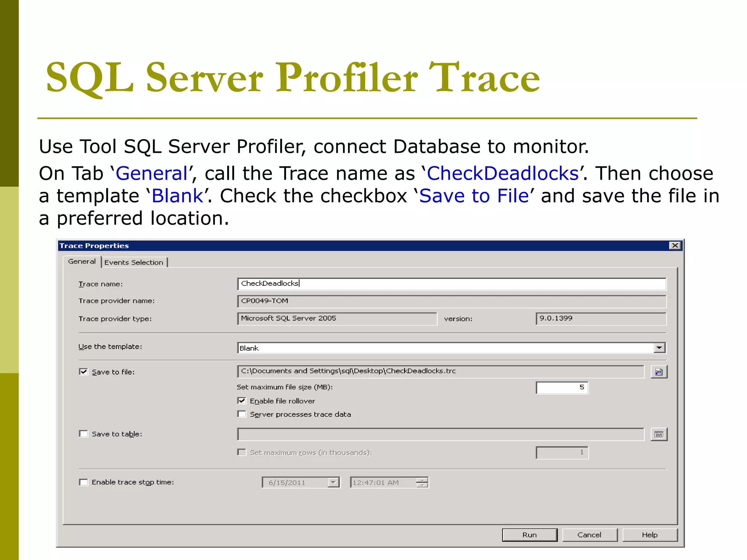Click the 'Trace name:' label
The image size is (747, 560).
[100, 284]
